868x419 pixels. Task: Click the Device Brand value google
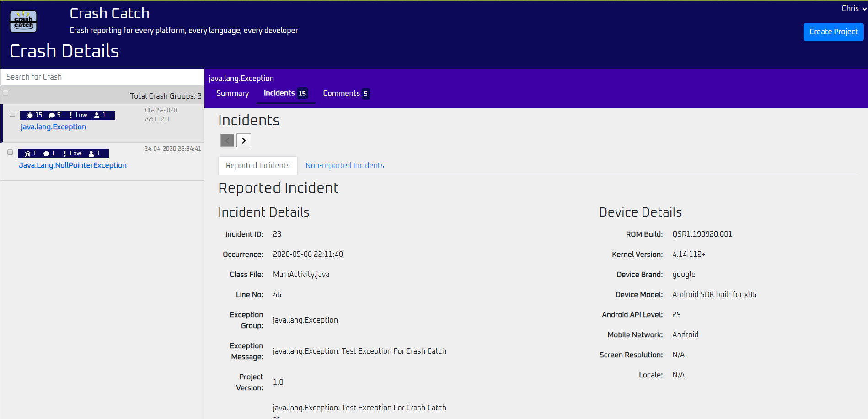tap(684, 274)
